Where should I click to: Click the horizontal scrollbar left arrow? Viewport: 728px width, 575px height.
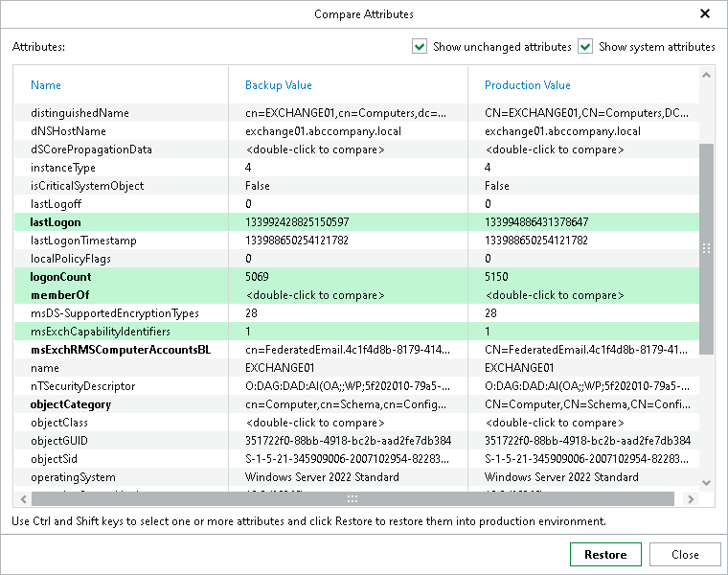pyautogui.click(x=23, y=498)
